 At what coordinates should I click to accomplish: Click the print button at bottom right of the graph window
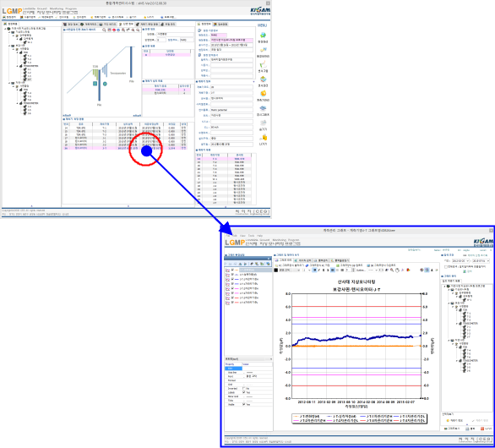pos(470,429)
